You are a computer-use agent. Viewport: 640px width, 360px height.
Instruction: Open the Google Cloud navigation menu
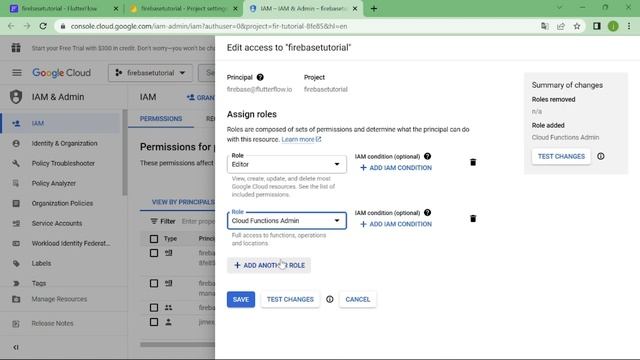pos(17,73)
